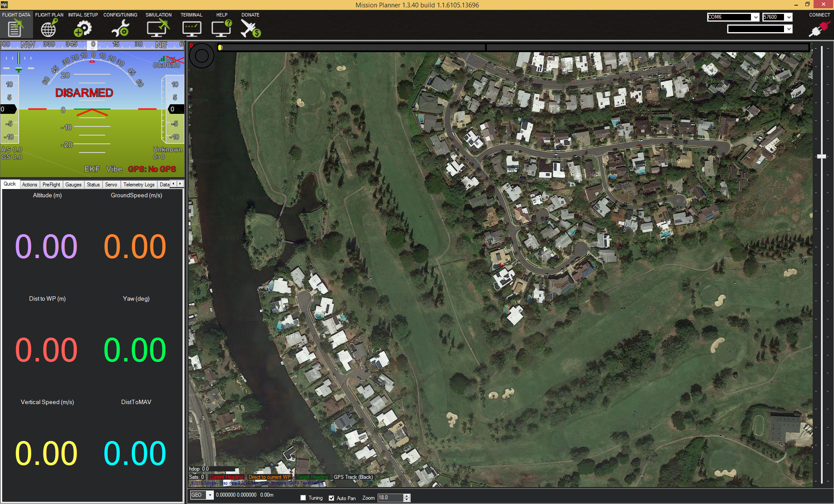This screenshot has width=834, height=504.
Task: Open Simulation monitor icon
Action: (x=158, y=28)
